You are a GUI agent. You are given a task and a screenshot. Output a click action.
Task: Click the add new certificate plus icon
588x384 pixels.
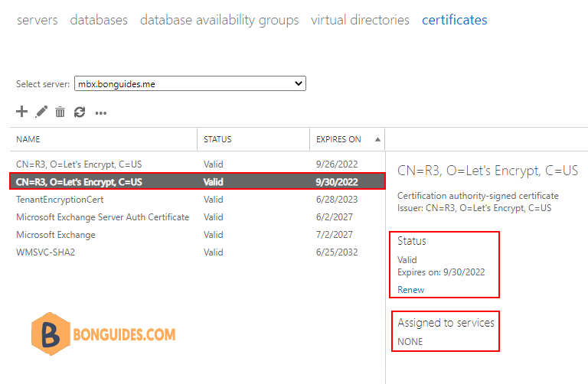pyautogui.click(x=21, y=112)
